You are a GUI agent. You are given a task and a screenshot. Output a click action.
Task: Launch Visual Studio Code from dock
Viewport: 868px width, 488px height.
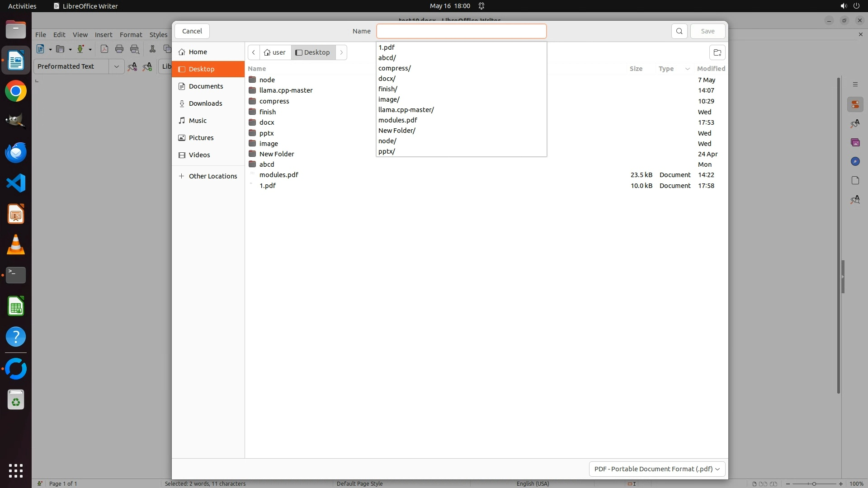click(x=16, y=183)
